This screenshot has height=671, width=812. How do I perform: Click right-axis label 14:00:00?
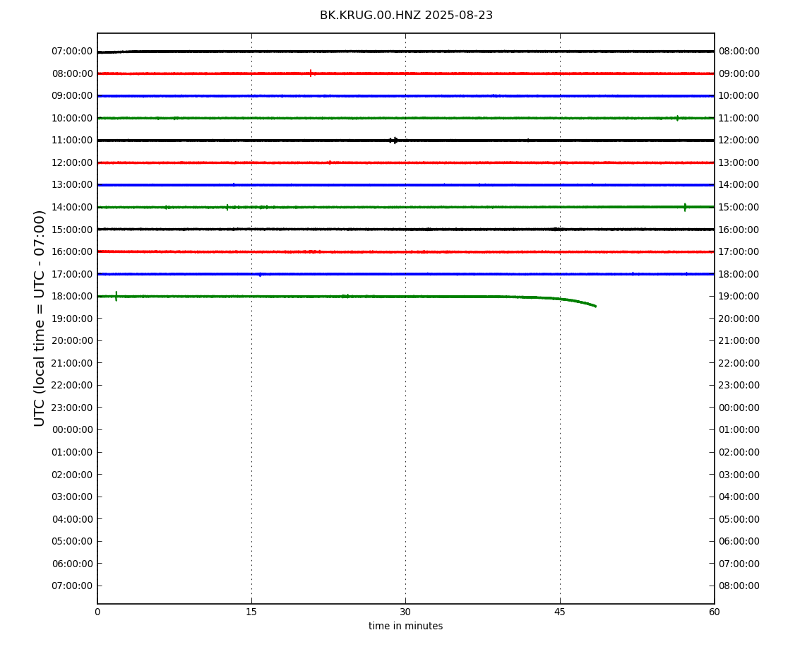(x=739, y=185)
